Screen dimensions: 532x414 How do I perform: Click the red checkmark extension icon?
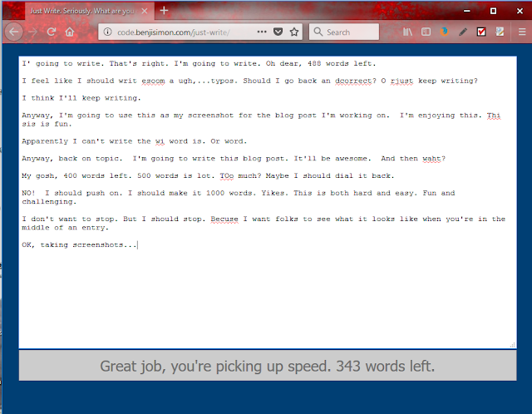[x=481, y=32]
